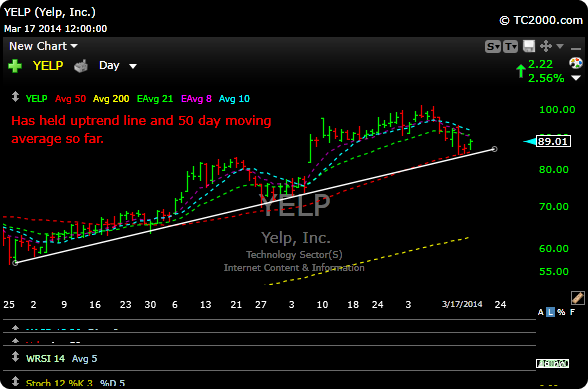Select the Avg 50 legend label
Screen dimensions: 588x389
tap(70, 99)
